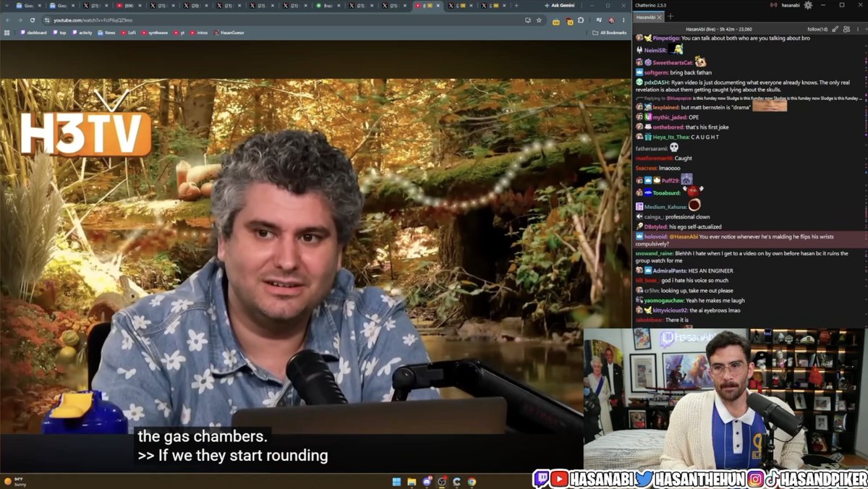The height and width of the screenshot is (489, 868).
Task: Bookmark this page with star icon
Action: click(539, 20)
